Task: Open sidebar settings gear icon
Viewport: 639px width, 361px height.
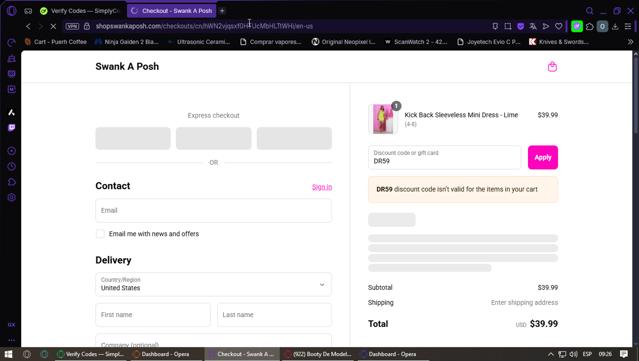Action: (x=11, y=197)
